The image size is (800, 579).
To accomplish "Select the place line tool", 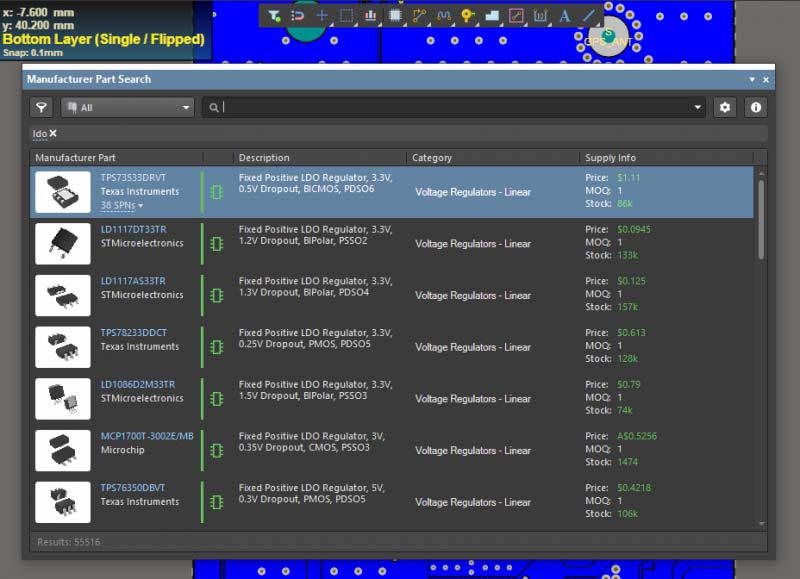I will 589,16.
